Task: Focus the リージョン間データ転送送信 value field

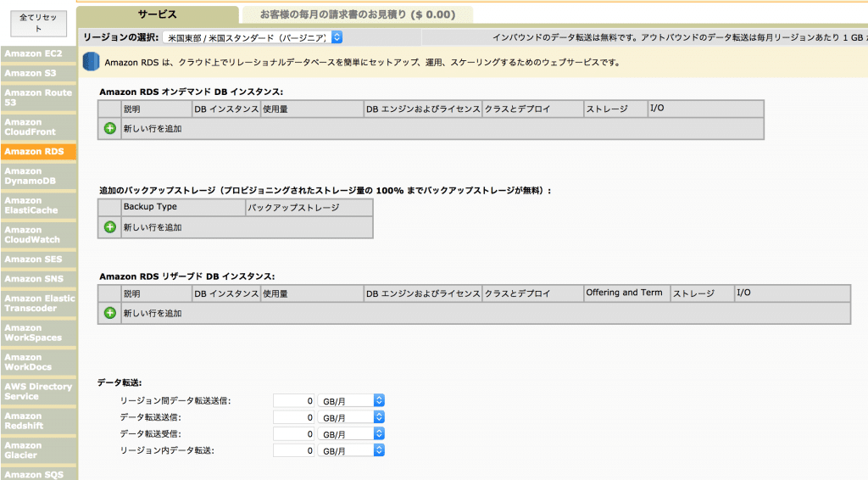Action: tap(294, 401)
